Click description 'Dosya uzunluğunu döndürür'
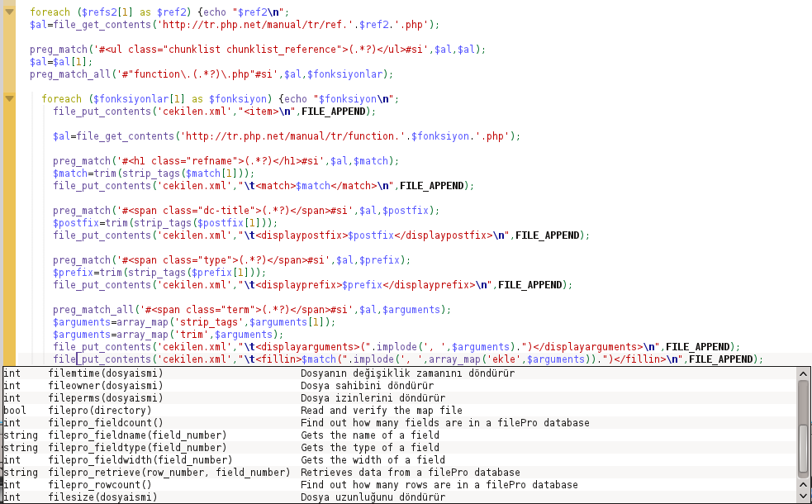 pos(373,497)
